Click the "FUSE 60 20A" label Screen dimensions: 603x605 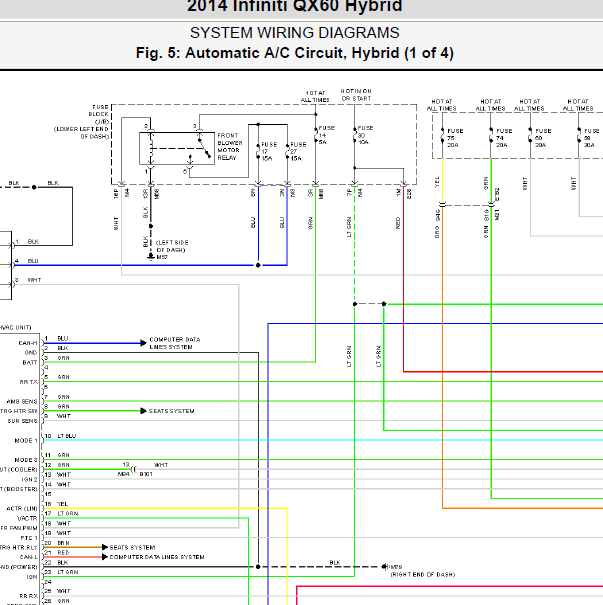pos(543,138)
